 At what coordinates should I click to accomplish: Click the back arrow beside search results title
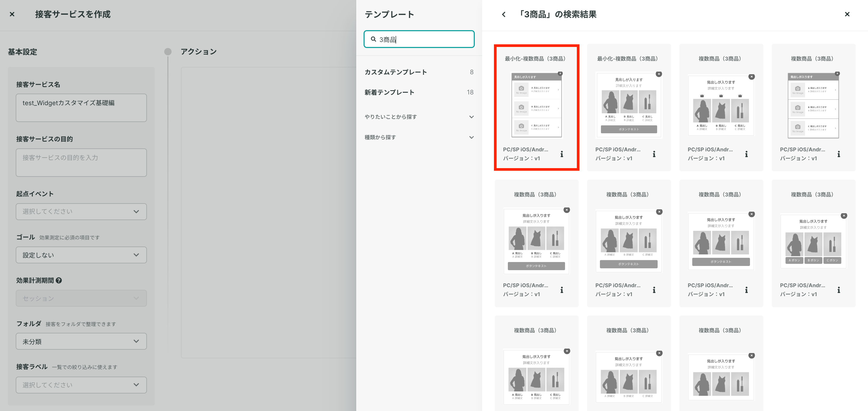[x=504, y=14]
